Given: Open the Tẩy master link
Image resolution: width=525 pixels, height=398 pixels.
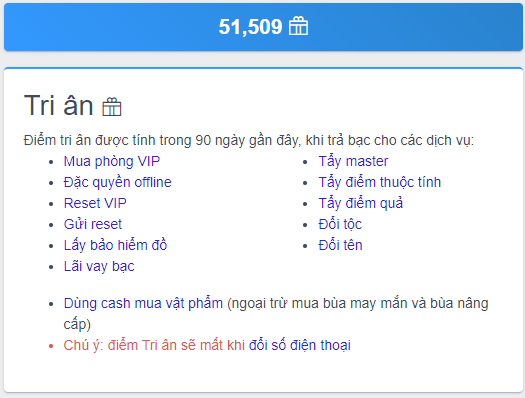Looking at the screenshot, I should 353,161.
